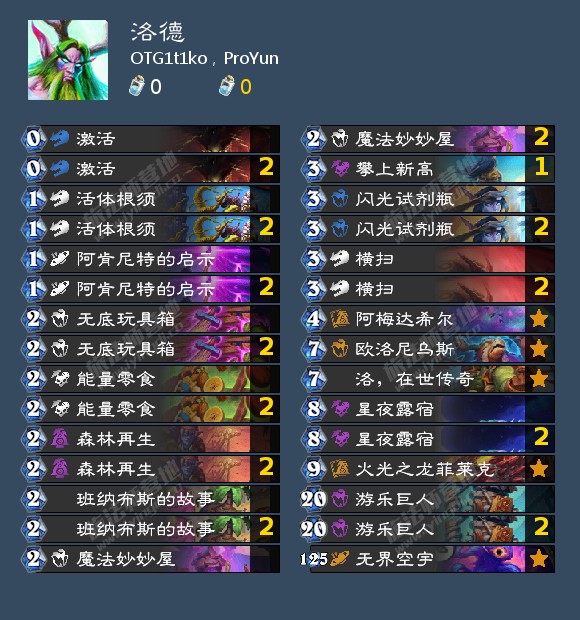Click the set icon beside first 森林再生
580x620 pixels.
coord(60,439)
